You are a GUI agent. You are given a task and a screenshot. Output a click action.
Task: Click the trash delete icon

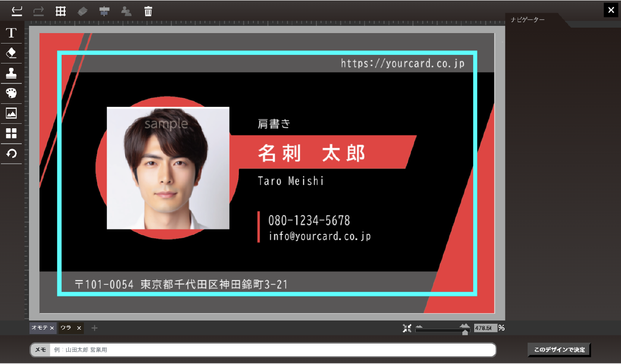click(x=148, y=11)
